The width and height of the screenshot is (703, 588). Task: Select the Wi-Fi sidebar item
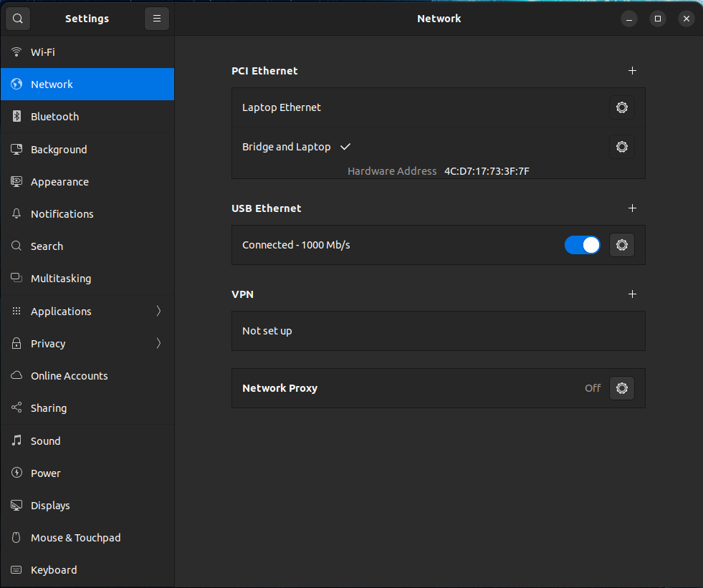click(x=43, y=52)
